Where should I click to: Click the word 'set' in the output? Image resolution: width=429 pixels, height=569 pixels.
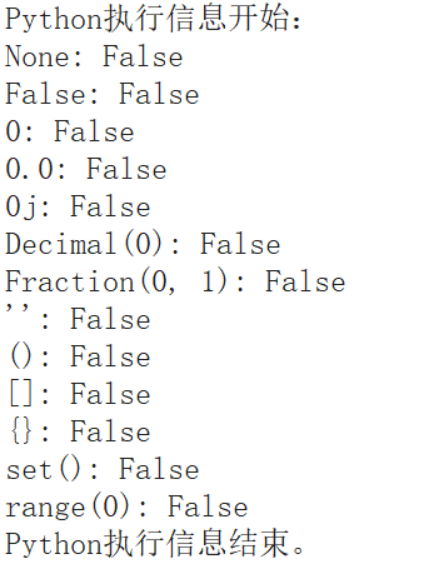pyautogui.click(x=29, y=471)
